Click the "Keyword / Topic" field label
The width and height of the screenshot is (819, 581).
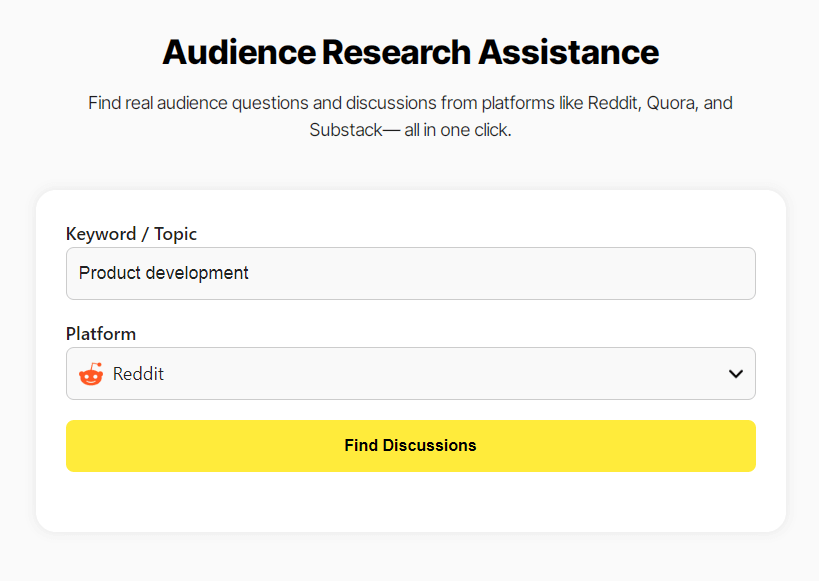[131, 234]
